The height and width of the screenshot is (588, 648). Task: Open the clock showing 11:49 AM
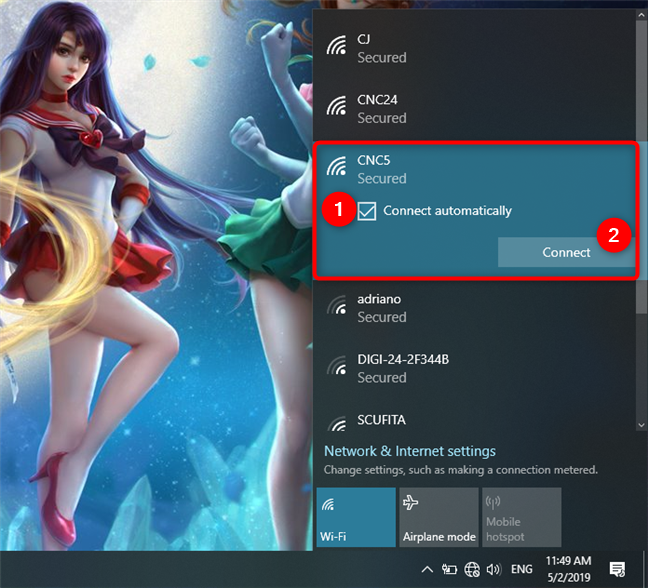(568, 561)
